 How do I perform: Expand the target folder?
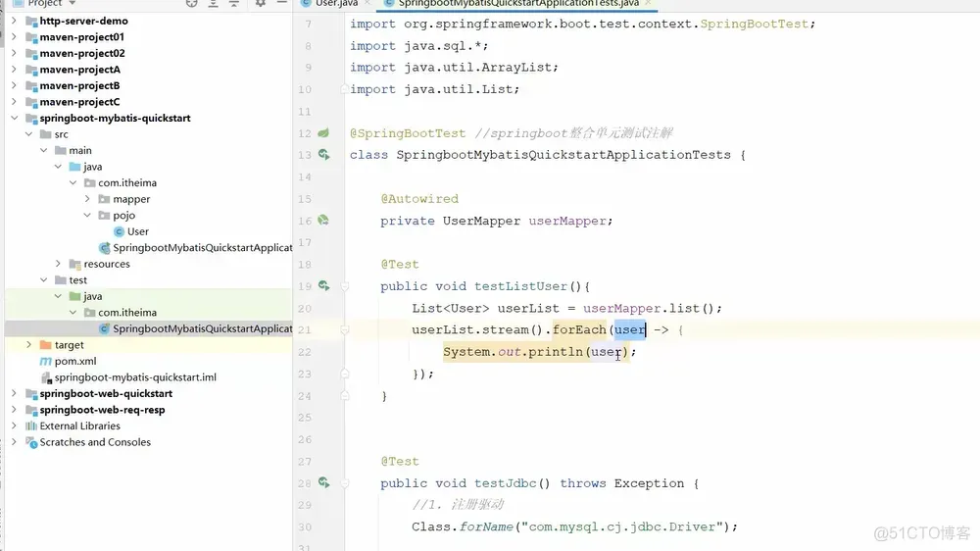(x=28, y=344)
